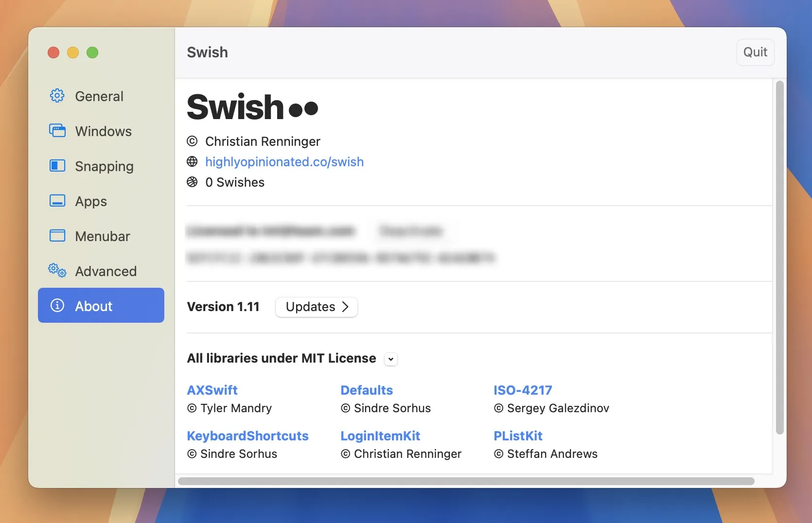This screenshot has height=523, width=812.
Task: Click 'Steffan Andrews' copyright text
Action: pos(552,454)
